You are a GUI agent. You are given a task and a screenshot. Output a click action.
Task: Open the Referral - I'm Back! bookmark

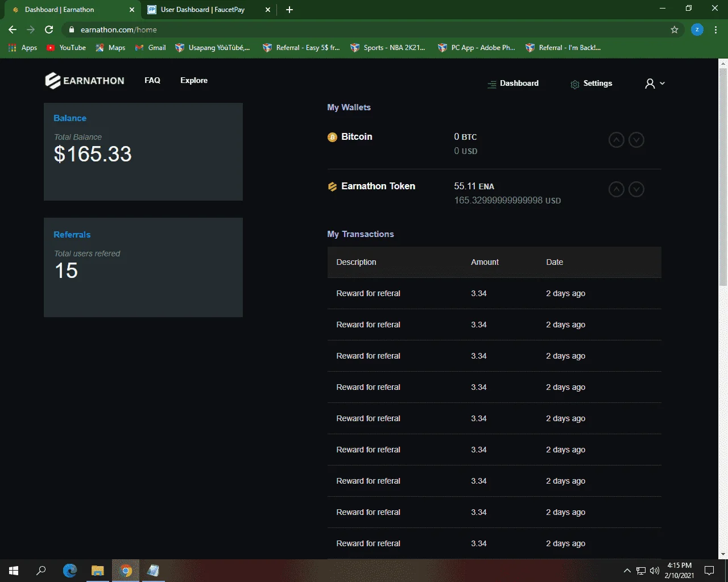point(563,48)
